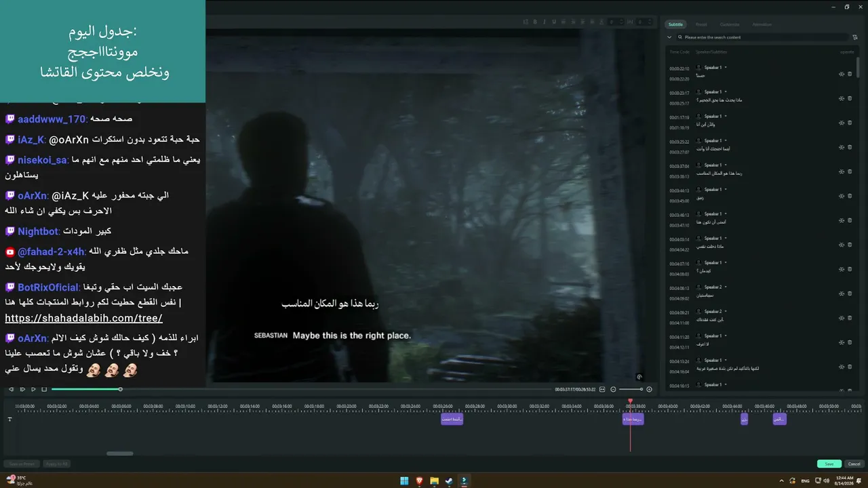The width and height of the screenshot is (868, 488).
Task: Split the subtitle at 00:03:25:22
Action: [842, 147]
